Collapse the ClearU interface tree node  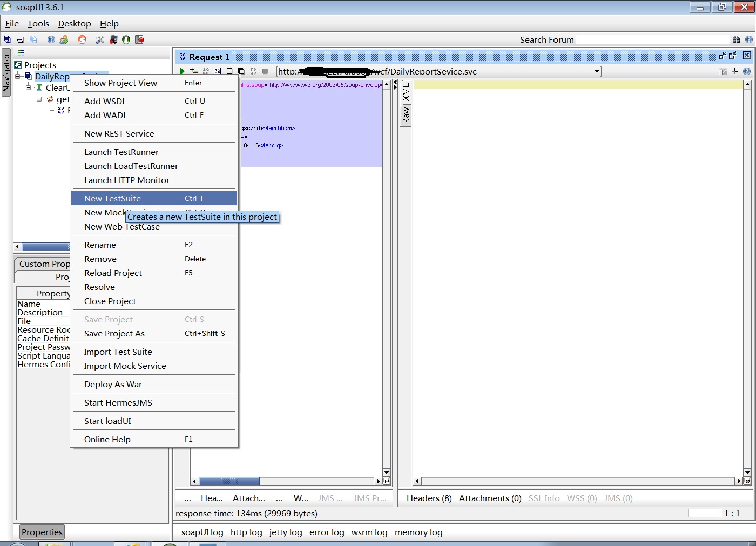[29, 87]
